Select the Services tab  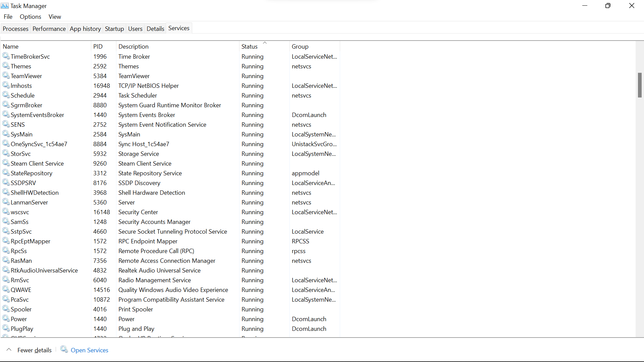[179, 28]
